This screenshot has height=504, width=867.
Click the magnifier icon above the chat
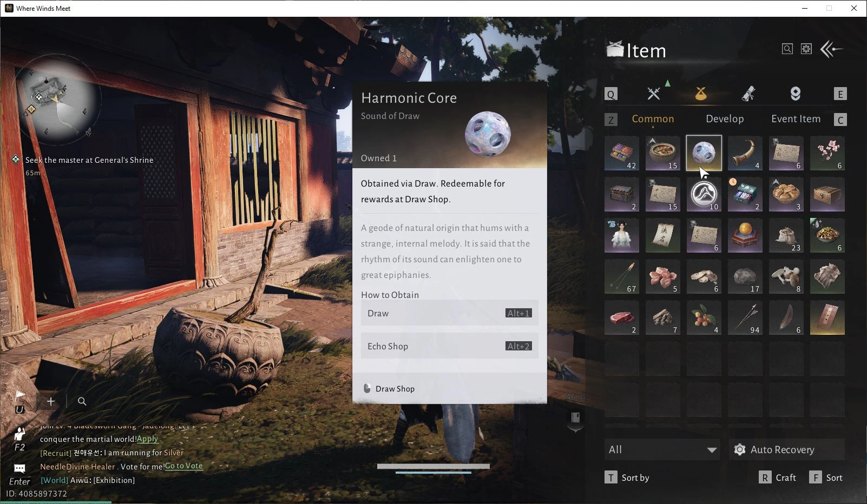82,401
